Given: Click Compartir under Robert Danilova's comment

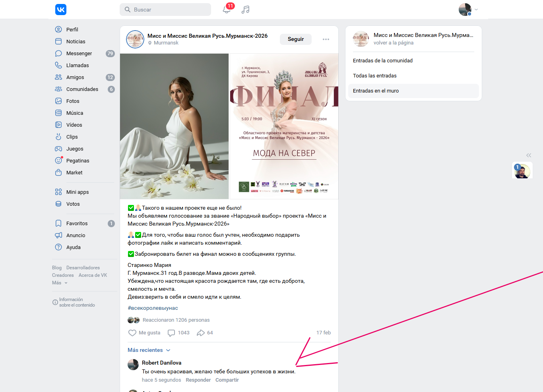Looking at the screenshot, I should (227, 380).
